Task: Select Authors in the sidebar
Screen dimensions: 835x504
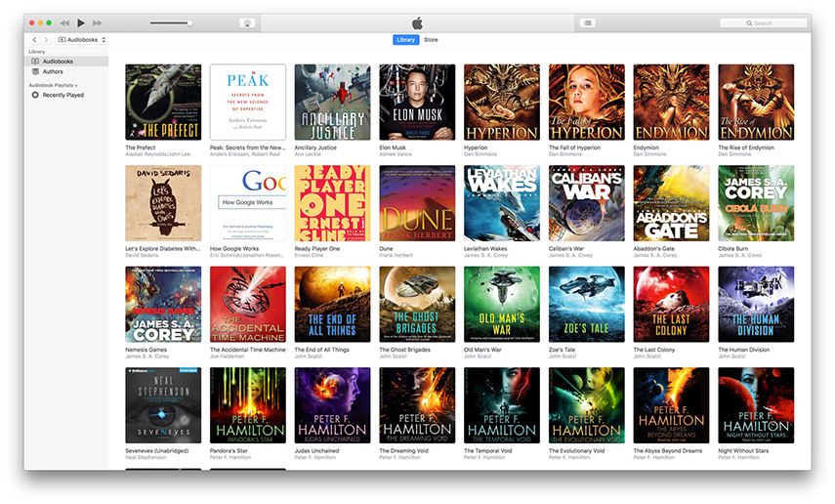Action: coord(66,71)
